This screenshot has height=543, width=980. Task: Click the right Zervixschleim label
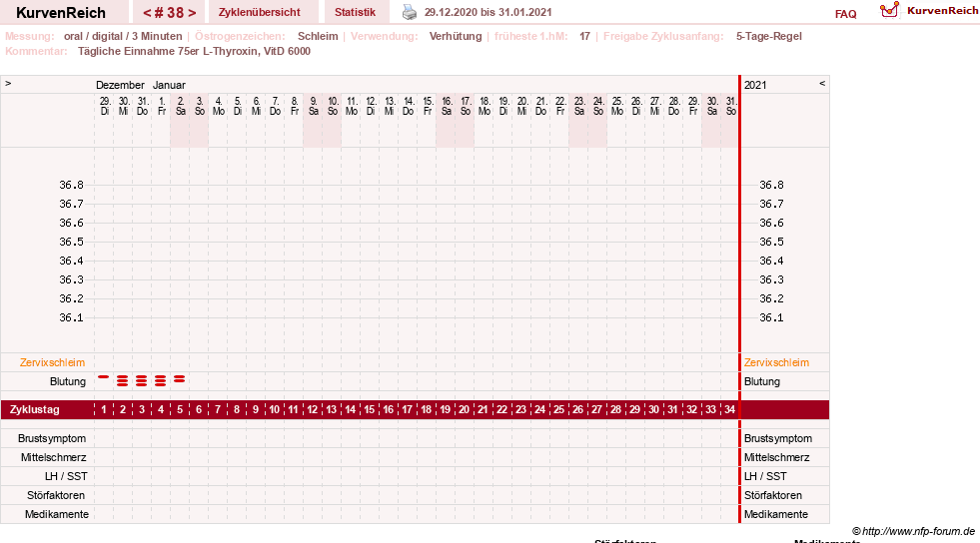pos(776,362)
